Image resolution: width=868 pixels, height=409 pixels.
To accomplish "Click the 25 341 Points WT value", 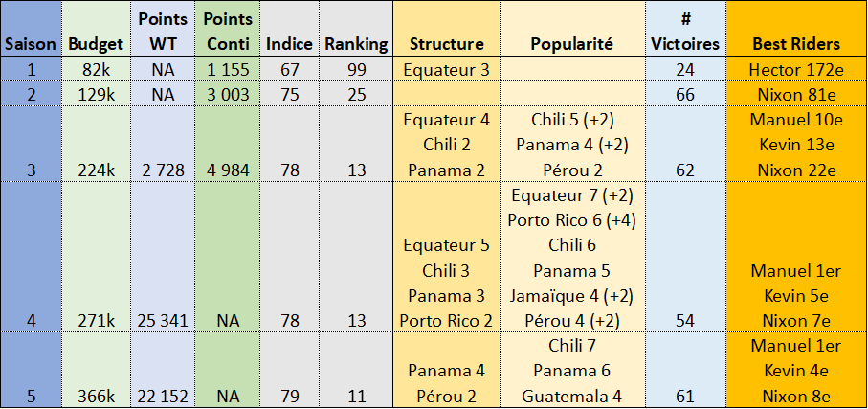I will pos(163,320).
